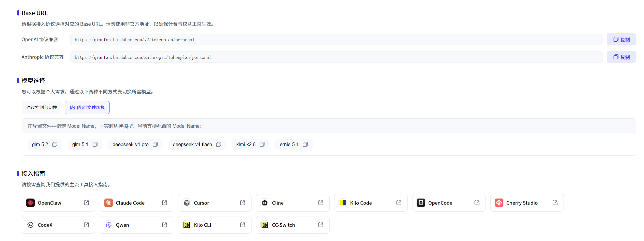Image resolution: width=644 pixels, height=241 pixels.
Task: Open the OpenClaw guide external link icon
Action: 86,203
